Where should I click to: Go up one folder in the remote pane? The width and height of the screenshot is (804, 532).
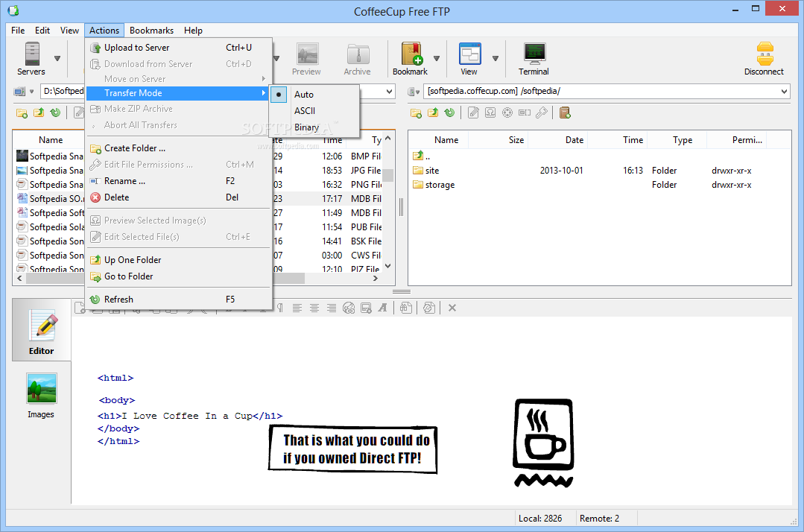click(x=433, y=113)
